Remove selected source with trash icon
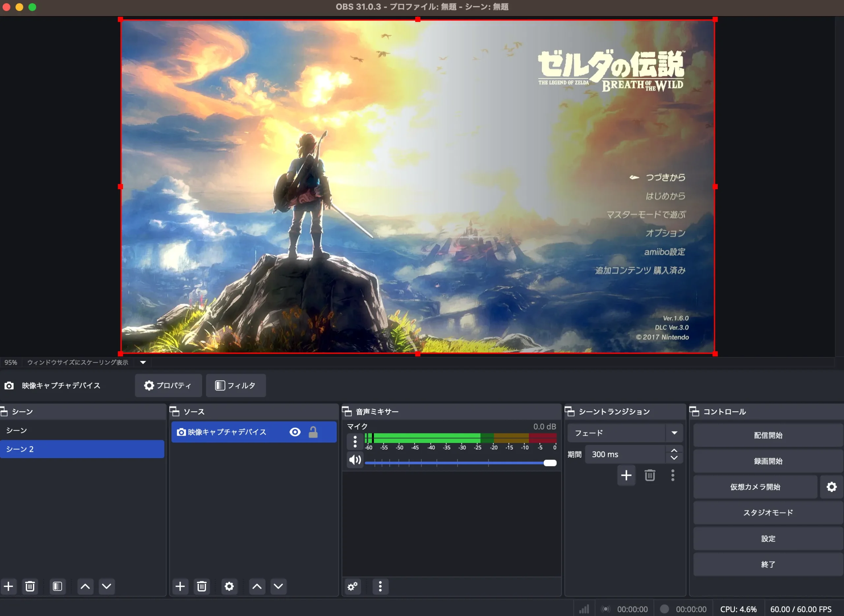Viewport: 844px width, 616px height. pos(202,586)
